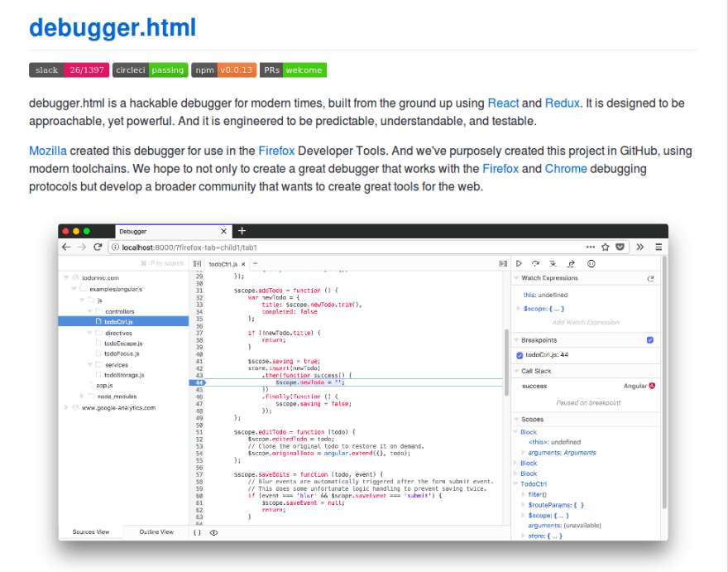
Task: Toggle the Breakpoints header checkbox
Action: click(650, 340)
